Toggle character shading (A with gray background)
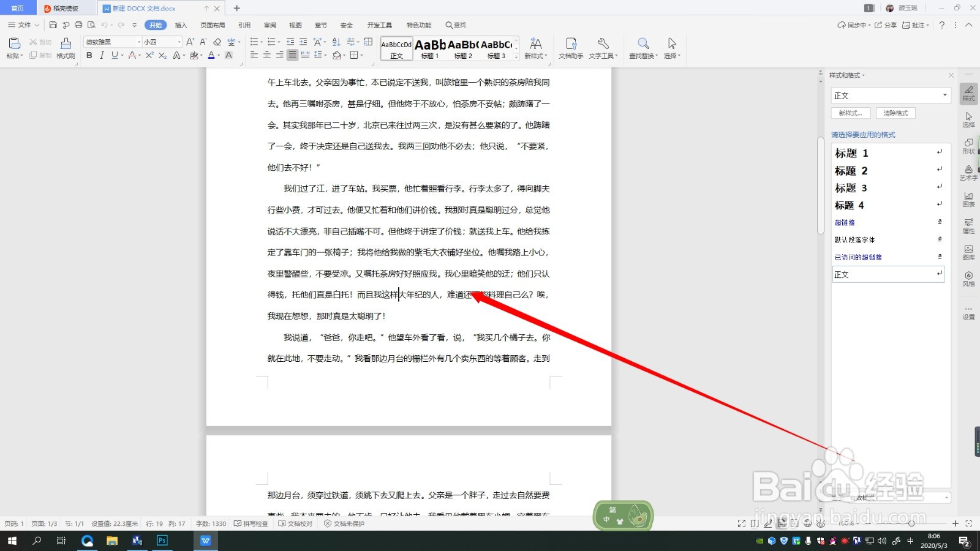This screenshot has height=551, width=980. point(228,55)
